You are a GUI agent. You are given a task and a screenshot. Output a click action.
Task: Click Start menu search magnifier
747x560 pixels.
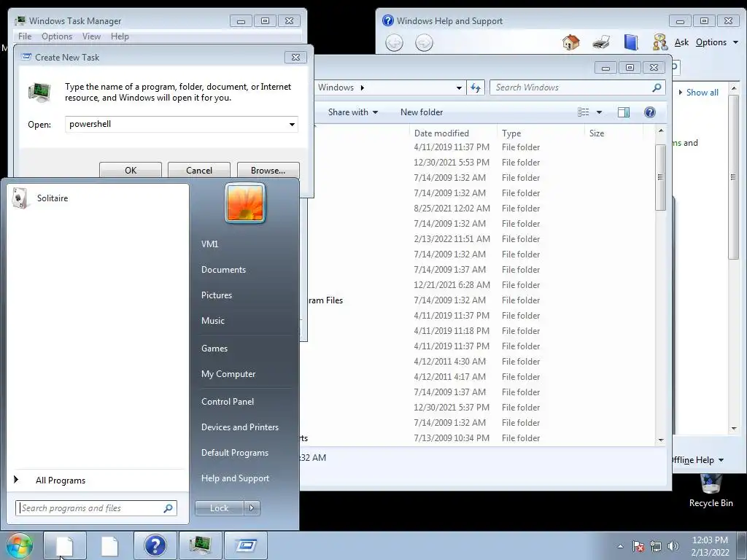[168, 508]
